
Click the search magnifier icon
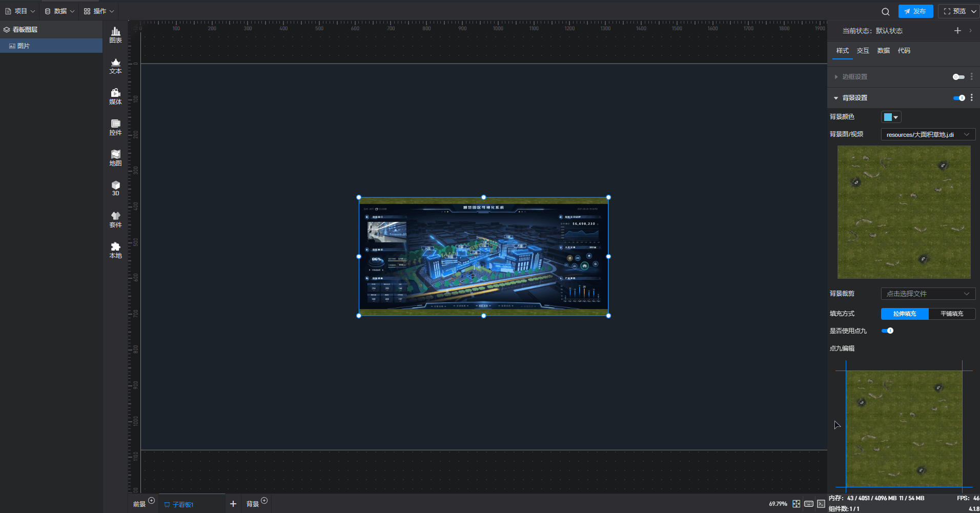[x=885, y=11]
